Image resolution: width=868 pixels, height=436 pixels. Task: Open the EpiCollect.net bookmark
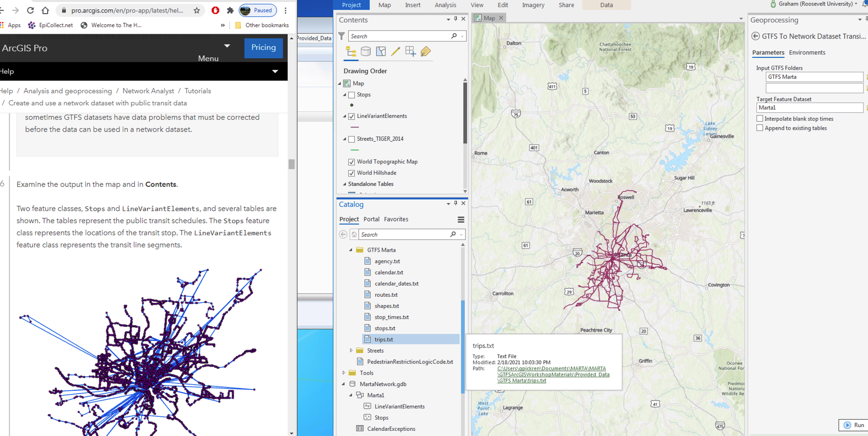pyautogui.click(x=50, y=25)
